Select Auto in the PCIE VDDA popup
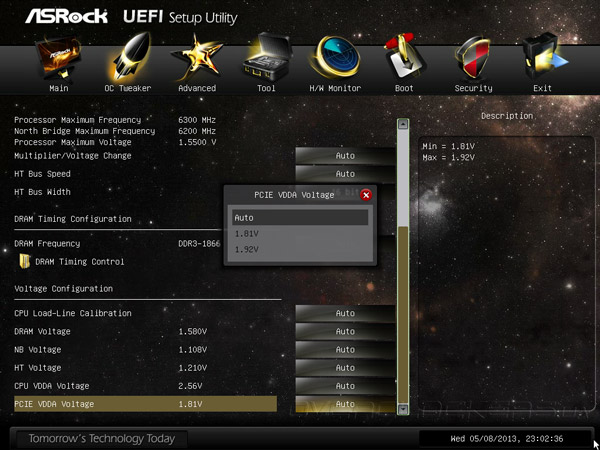Screen dimensions: 600x450 pyautogui.click(x=300, y=218)
